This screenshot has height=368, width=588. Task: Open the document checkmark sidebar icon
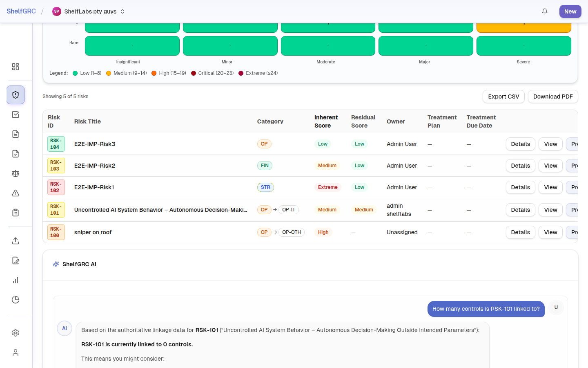(16, 154)
